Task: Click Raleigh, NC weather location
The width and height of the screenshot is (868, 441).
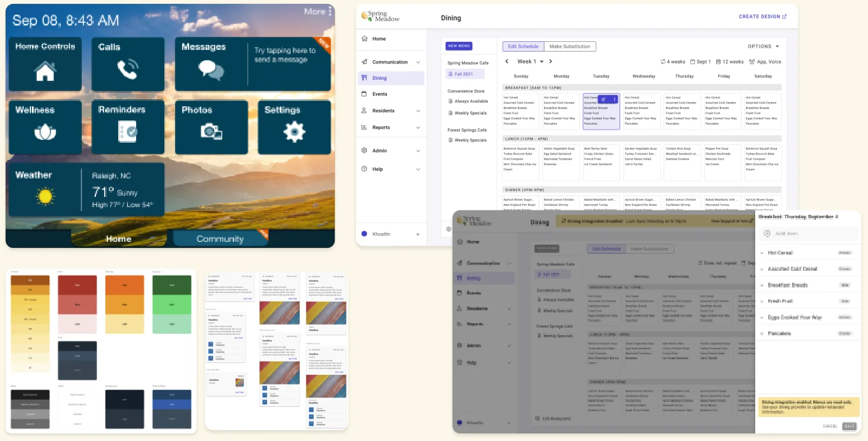Action: 111,176
